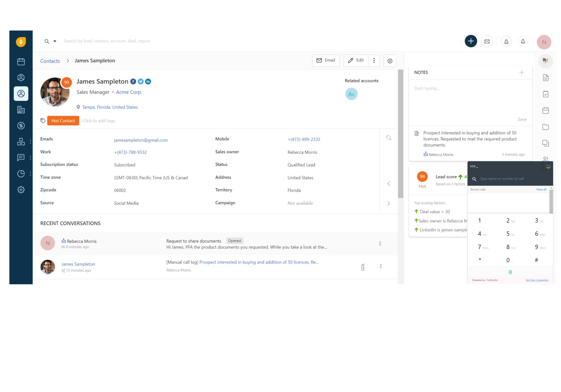Remove the Hot Contact tag
The width and height of the screenshot is (561, 392).
63,121
